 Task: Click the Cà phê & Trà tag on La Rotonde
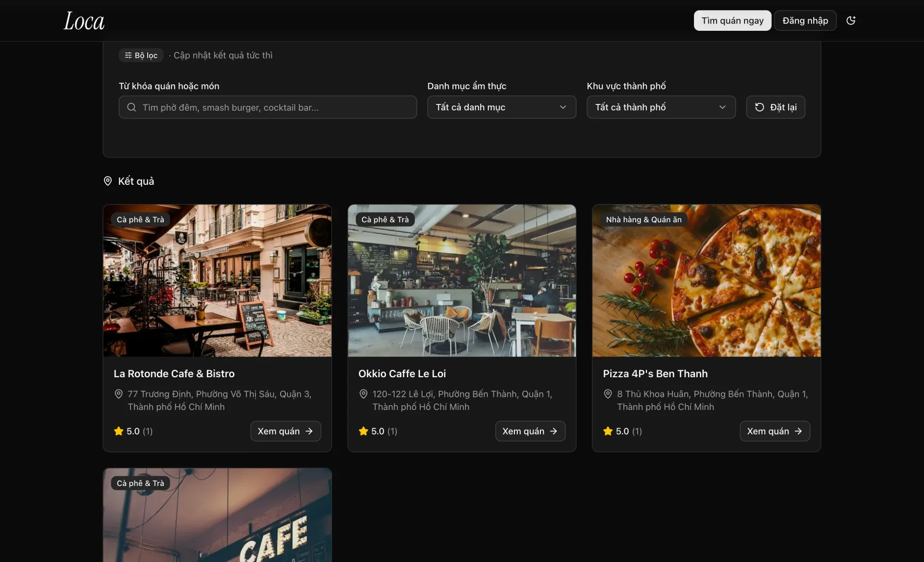[140, 219]
